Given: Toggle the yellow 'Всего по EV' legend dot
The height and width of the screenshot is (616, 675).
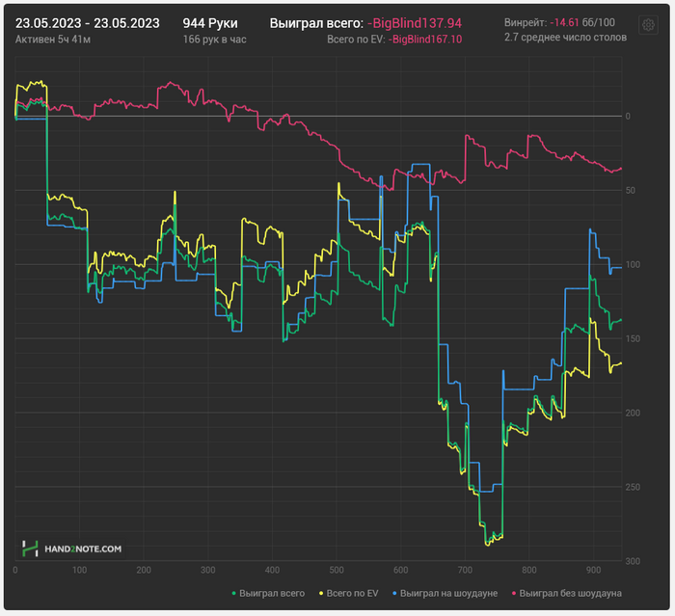Looking at the screenshot, I should pyautogui.click(x=321, y=593).
